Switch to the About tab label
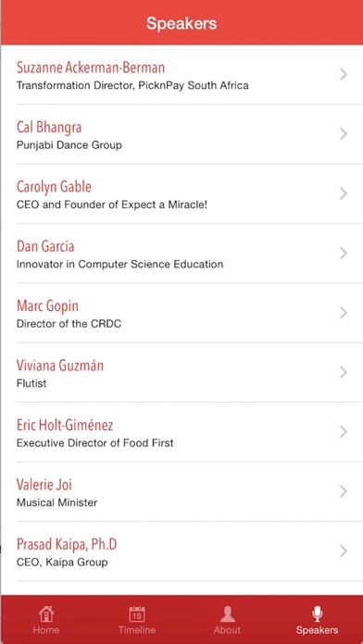 click(227, 630)
